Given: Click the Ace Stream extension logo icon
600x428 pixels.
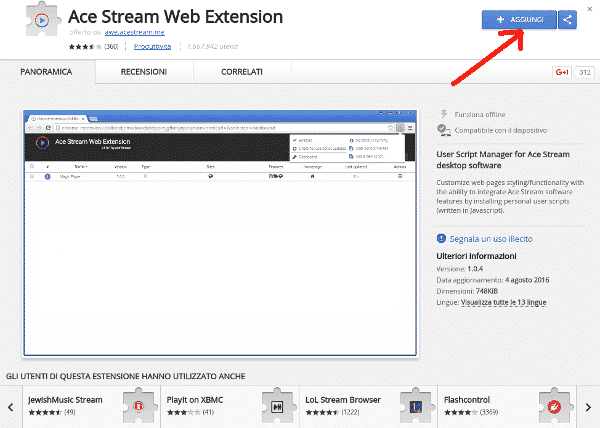Looking at the screenshot, I should (42, 20).
